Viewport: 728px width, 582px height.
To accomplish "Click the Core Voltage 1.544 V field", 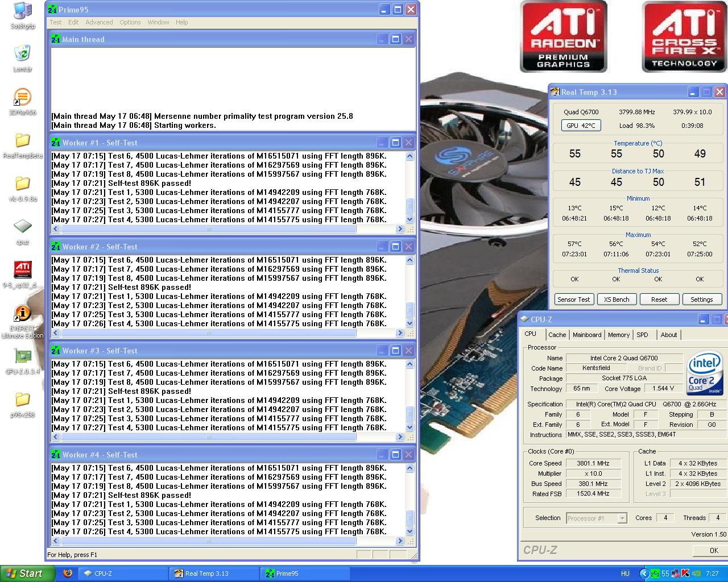I will 664,389.
